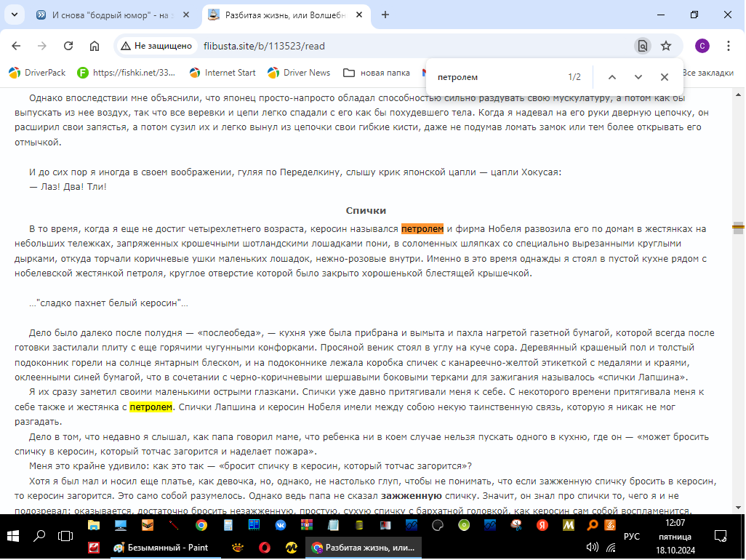Screen dimensions: 746x560
Task: Bookmark this page with the star icon
Action: tap(666, 46)
